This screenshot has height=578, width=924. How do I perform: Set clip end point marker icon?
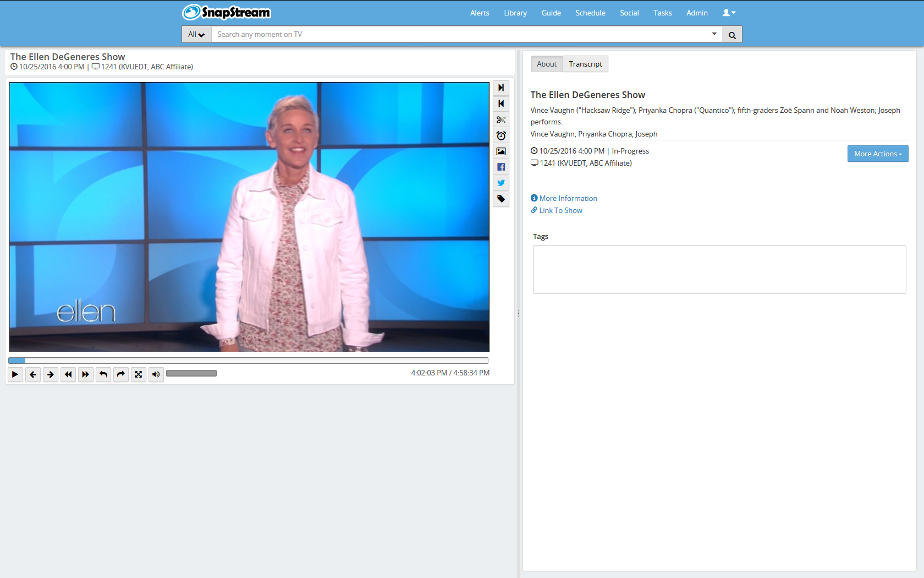(501, 88)
